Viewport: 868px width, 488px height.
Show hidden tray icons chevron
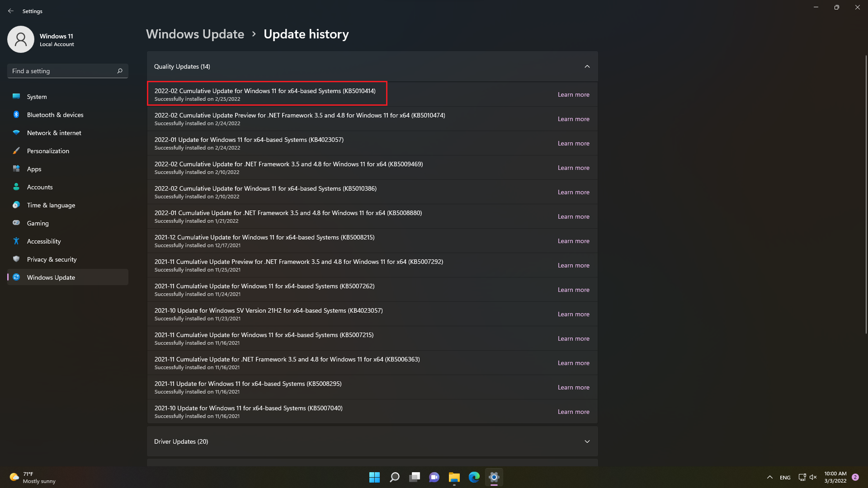pyautogui.click(x=769, y=477)
